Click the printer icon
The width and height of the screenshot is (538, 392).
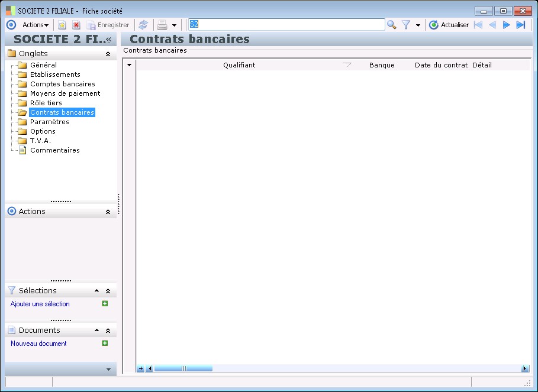pos(162,25)
